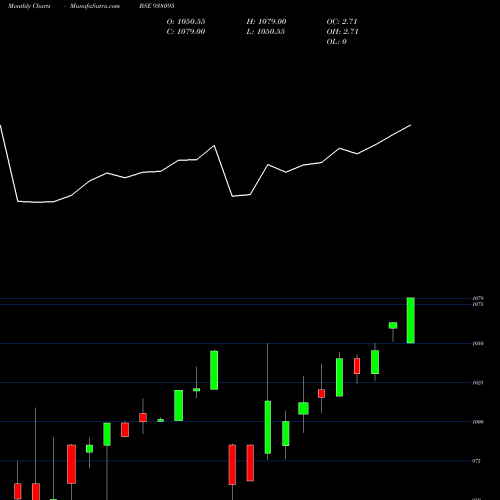Click the 1025 price axis label
Image resolution: width=500 pixels, height=500 pixels.
click(x=478, y=383)
